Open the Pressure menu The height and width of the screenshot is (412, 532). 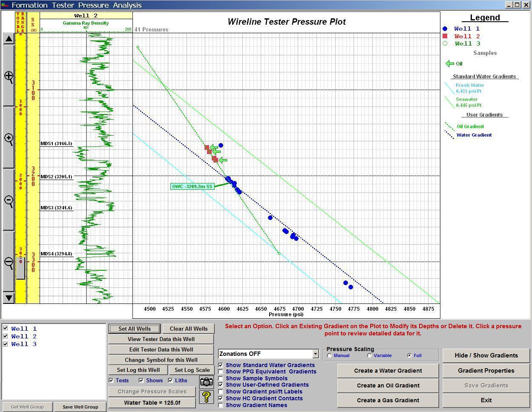coord(94,6)
